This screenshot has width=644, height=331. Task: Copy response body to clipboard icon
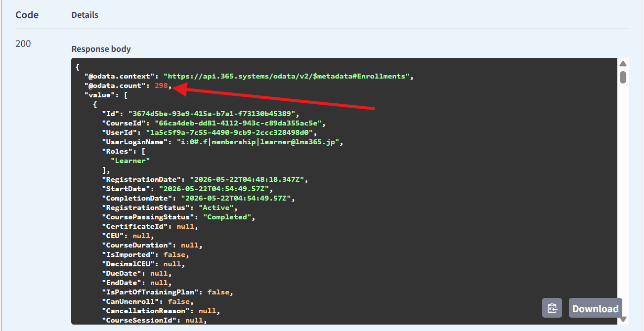[x=552, y=308]
